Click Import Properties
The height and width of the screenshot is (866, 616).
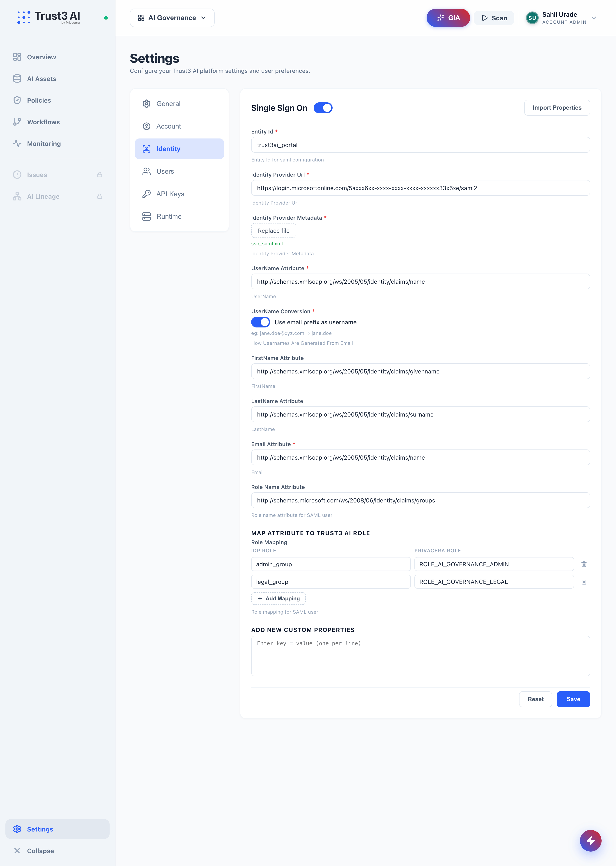click(557, 108)
